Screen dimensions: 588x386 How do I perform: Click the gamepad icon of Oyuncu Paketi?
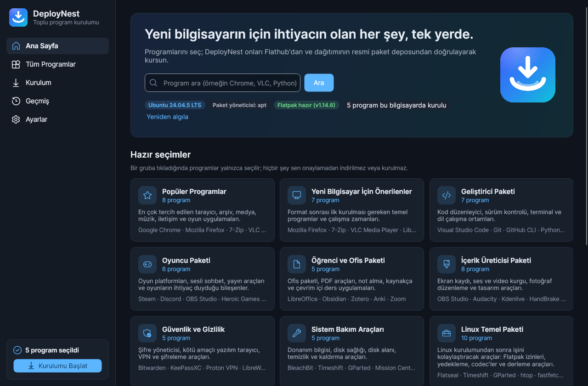tap(147, 264)
